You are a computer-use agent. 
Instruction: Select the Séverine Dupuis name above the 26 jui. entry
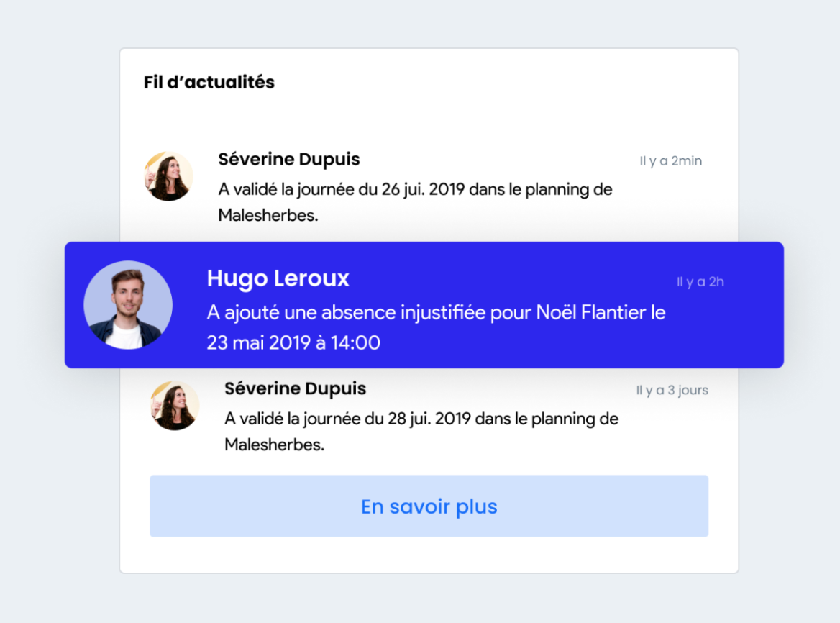coord(289,159)
